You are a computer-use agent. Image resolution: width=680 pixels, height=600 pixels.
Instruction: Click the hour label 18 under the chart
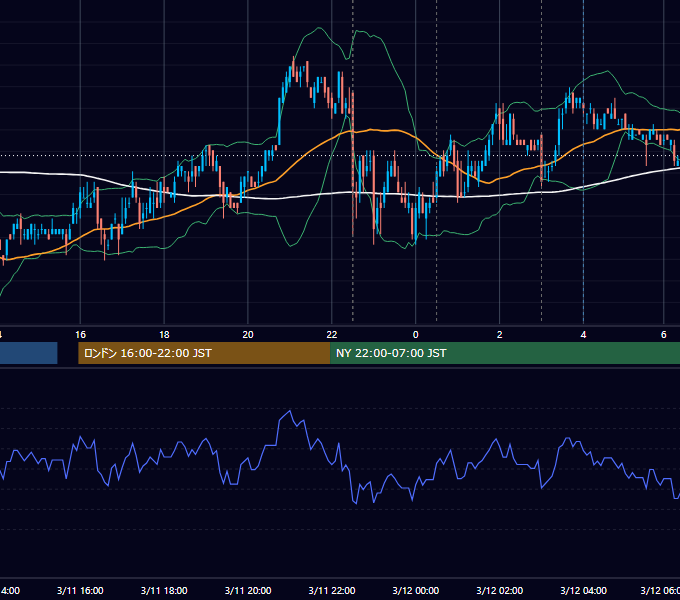(x=164, y=335)
